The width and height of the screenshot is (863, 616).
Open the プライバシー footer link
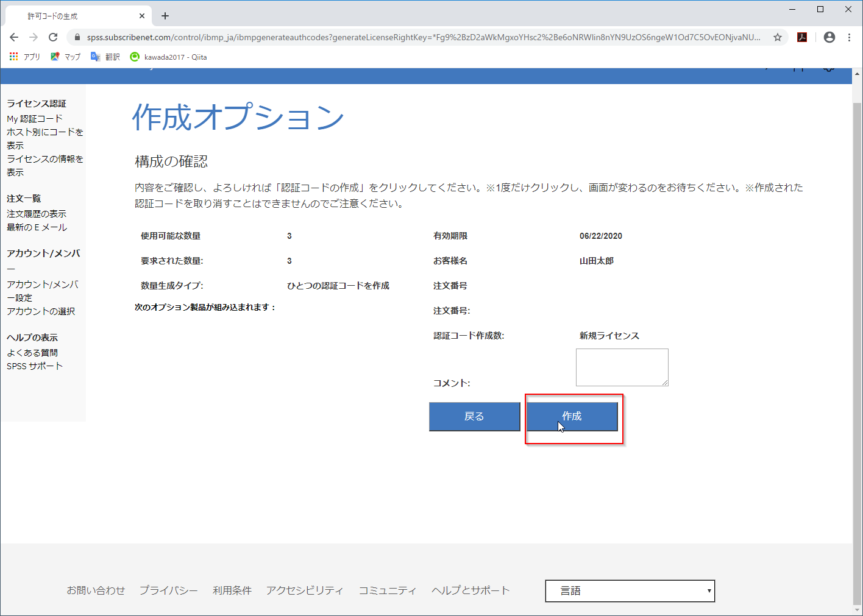(x=169, y=590)
